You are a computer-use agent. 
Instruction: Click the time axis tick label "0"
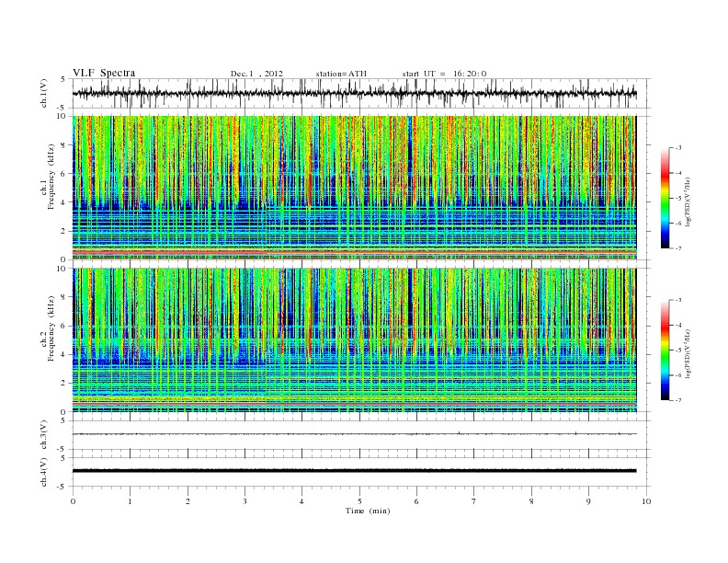(73, 501)
